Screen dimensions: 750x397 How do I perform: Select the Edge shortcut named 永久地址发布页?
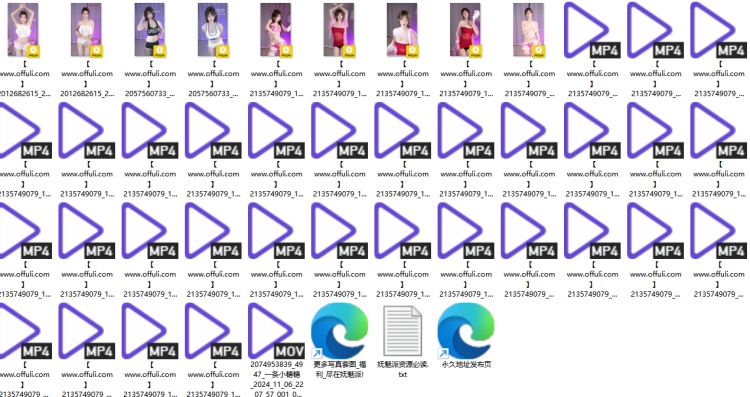click(466, 331)
